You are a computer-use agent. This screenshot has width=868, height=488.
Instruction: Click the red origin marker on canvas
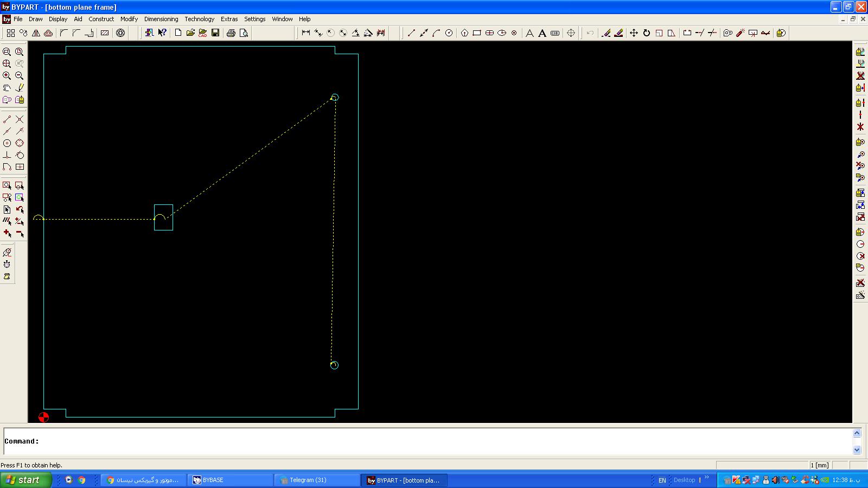click(43, 417)
